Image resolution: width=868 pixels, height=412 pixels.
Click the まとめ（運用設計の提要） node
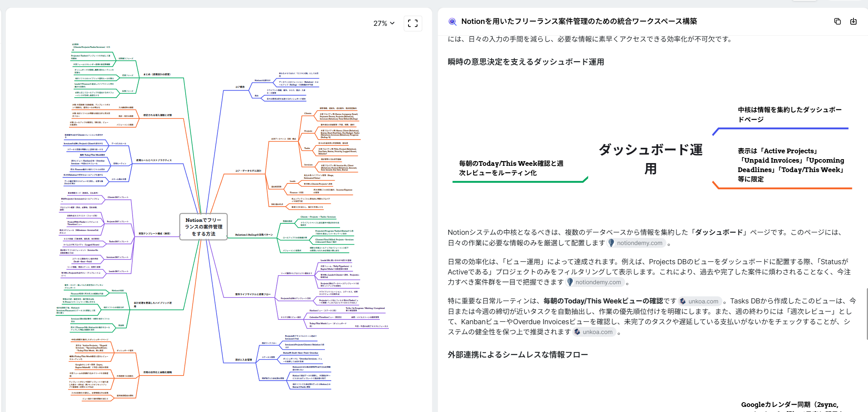click(x=157, y=74)
